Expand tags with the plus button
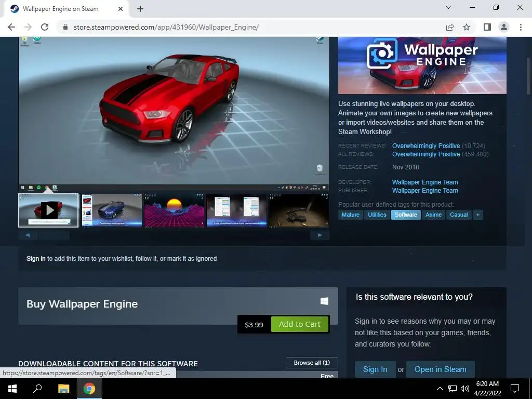The width and height of the screenshot is (532, 399). point(478,215)
